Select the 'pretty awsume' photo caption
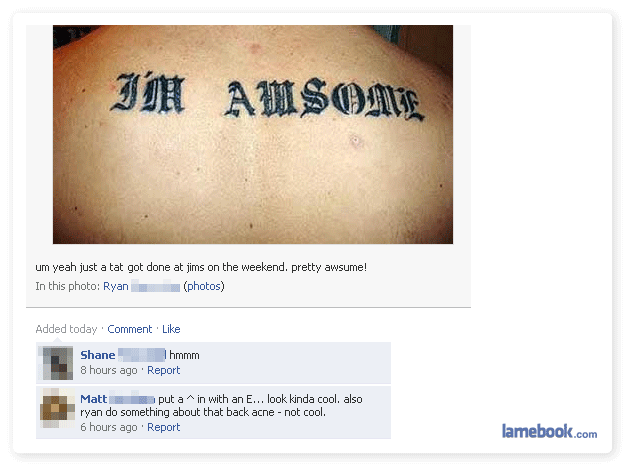630x471 pixels. [201, 267]
